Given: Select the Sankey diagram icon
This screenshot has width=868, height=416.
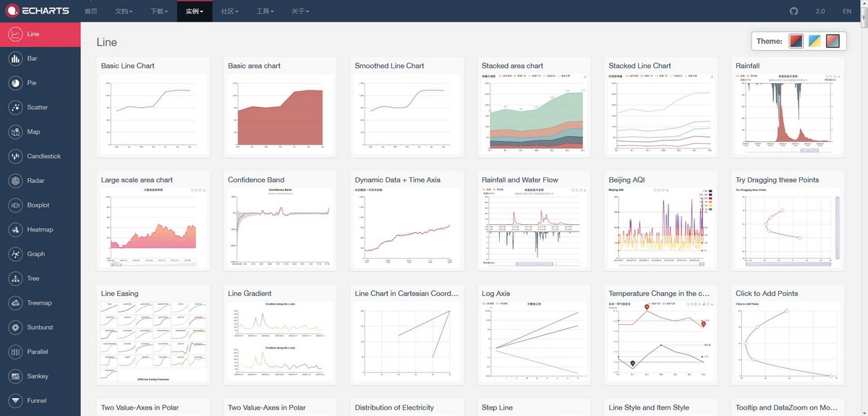Looking at the screenshot, I should pyautogui.click(x=15, y=376).
